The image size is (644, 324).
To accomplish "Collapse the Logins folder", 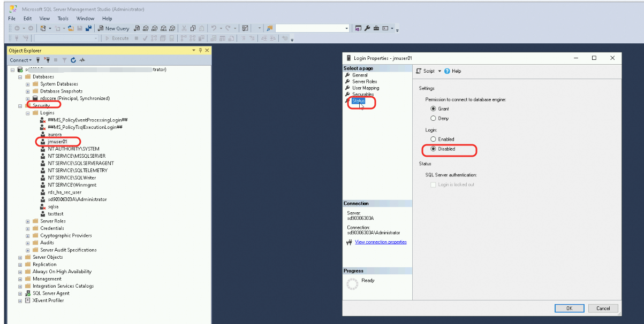I will click(x=28, y=113).
